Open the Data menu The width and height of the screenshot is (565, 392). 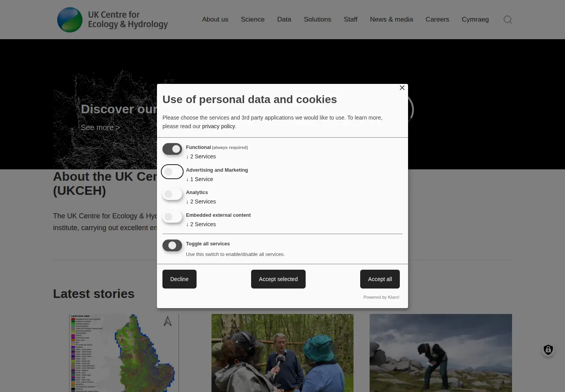click(284, 19)
